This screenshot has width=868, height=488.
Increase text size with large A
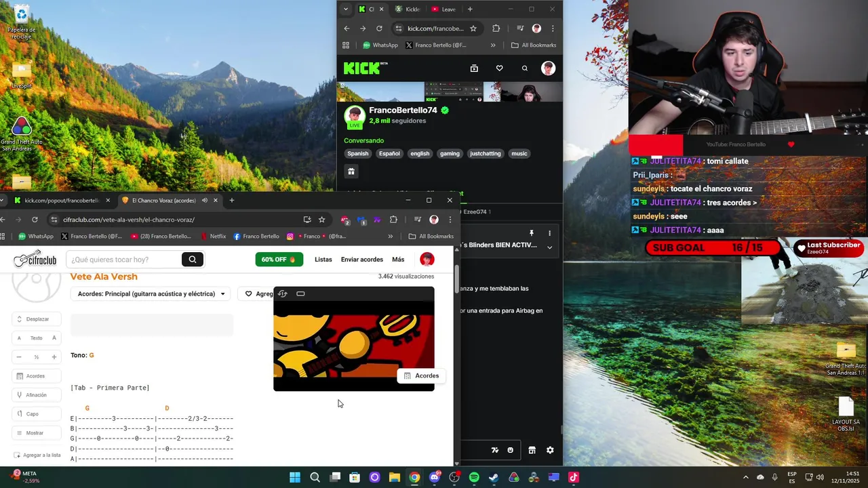(x=54, y=338)
